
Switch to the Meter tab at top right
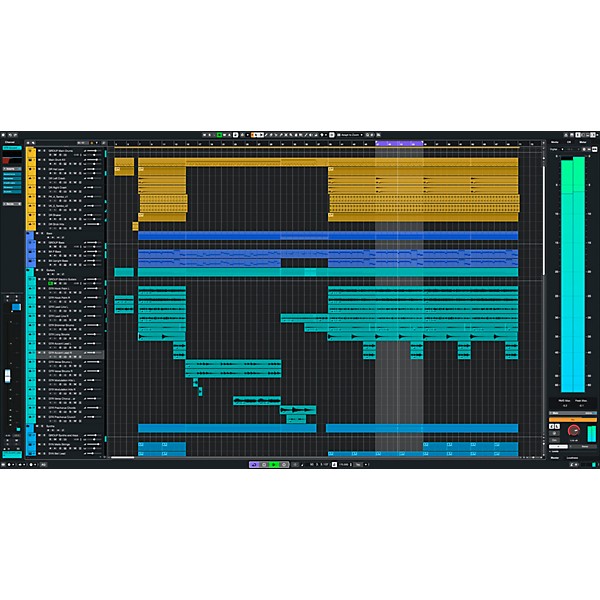(x=583, y=142)
